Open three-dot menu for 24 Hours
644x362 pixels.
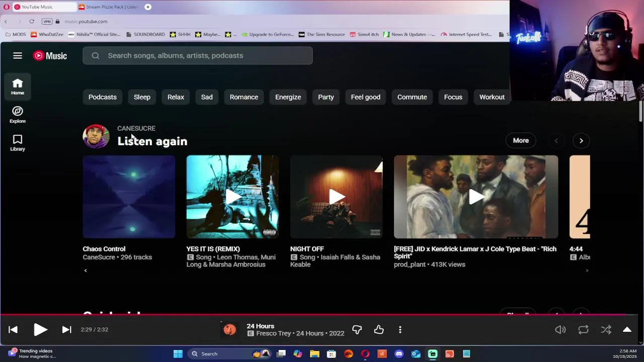(x=400, y=330)
